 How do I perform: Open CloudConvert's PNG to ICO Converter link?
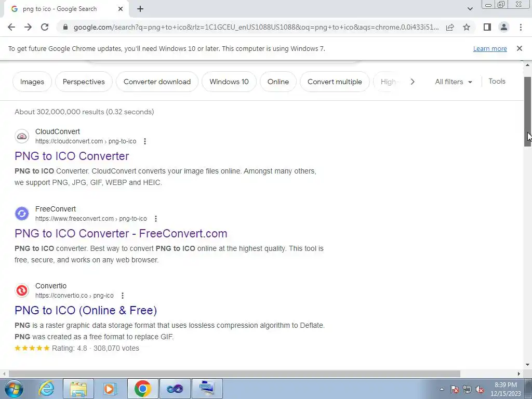pyautogui.click(x=72, y=156)
